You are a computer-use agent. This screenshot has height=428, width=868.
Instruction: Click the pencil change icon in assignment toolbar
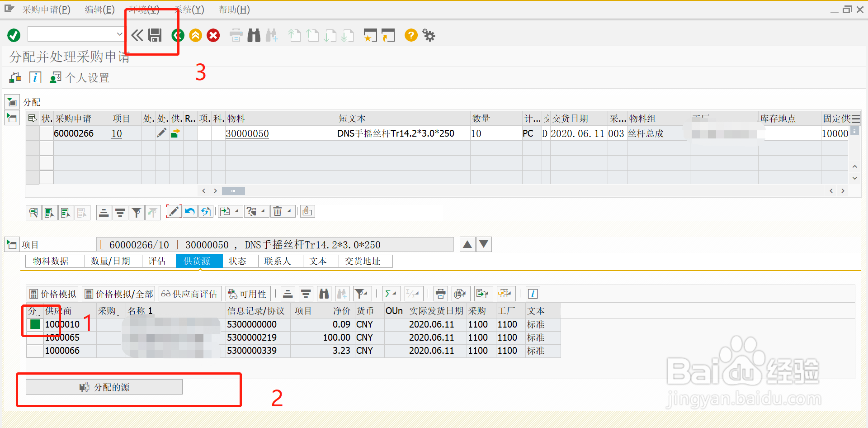point(174,211)
